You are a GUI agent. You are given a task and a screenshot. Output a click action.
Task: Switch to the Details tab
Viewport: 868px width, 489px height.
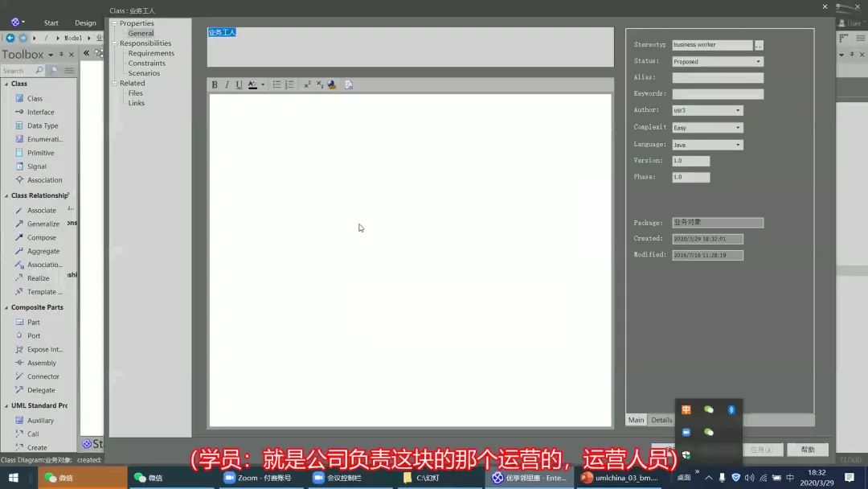(661, 421)
